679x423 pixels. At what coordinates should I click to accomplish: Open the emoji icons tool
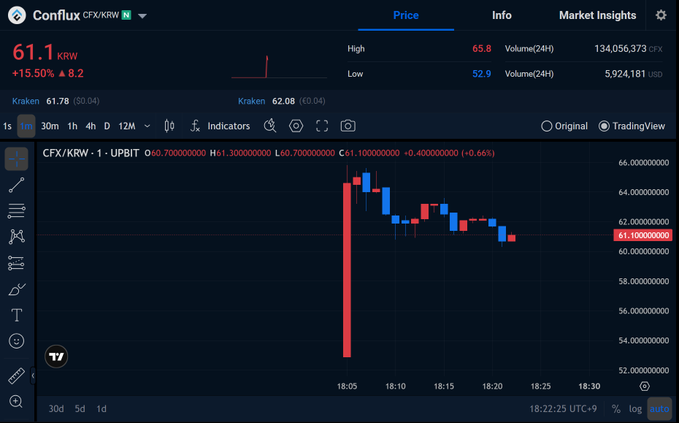coord(16,341)
